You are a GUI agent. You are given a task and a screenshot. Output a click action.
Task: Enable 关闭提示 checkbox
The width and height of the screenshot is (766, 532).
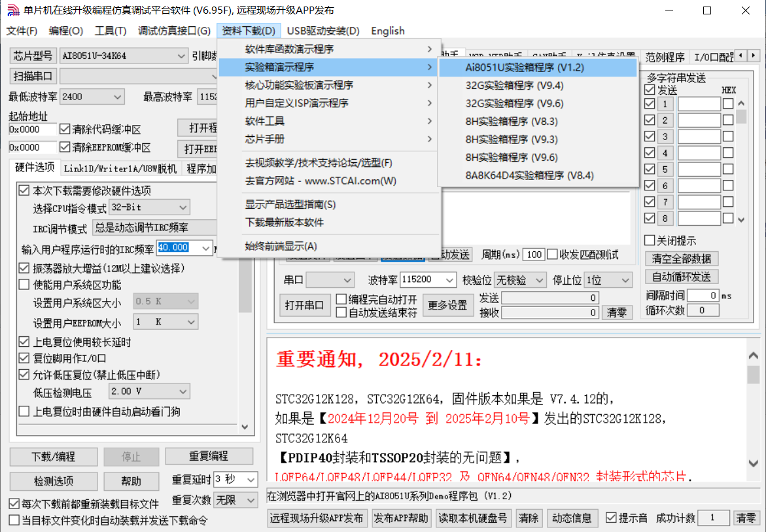pos(650,240)
